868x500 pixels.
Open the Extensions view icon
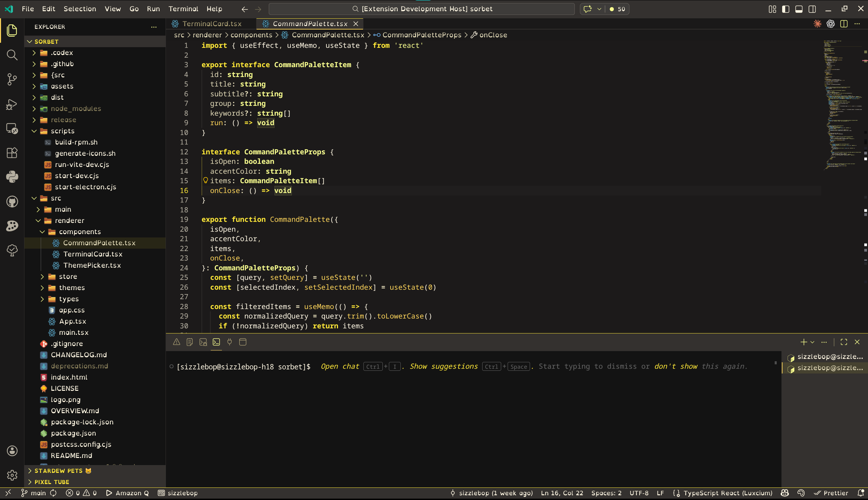pos(12,153)
